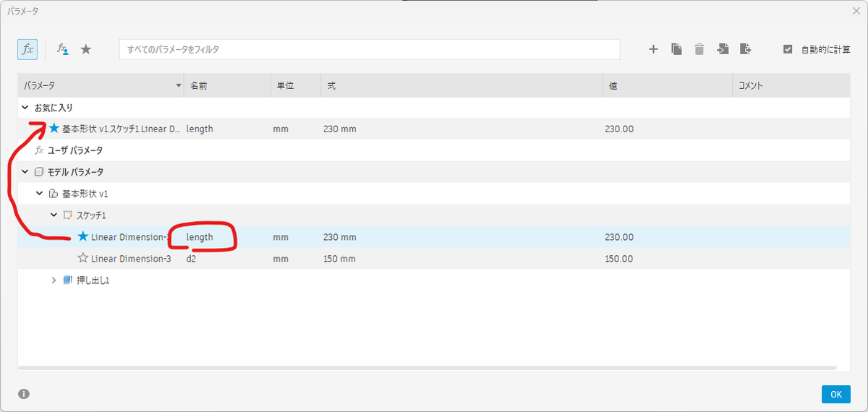Click the horizontal scrollbar below the table
868x412 pixels.
click(x=427, y=368)
